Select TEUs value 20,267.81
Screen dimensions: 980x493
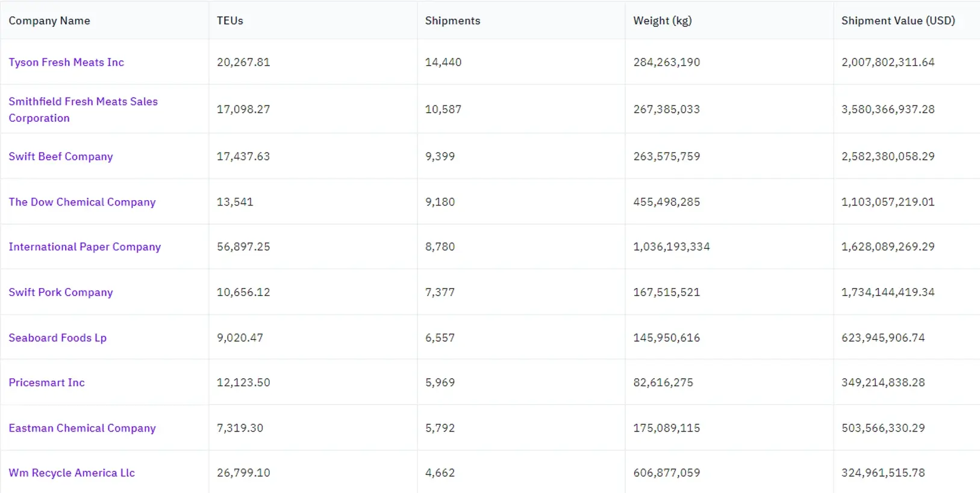click(243, 62)
